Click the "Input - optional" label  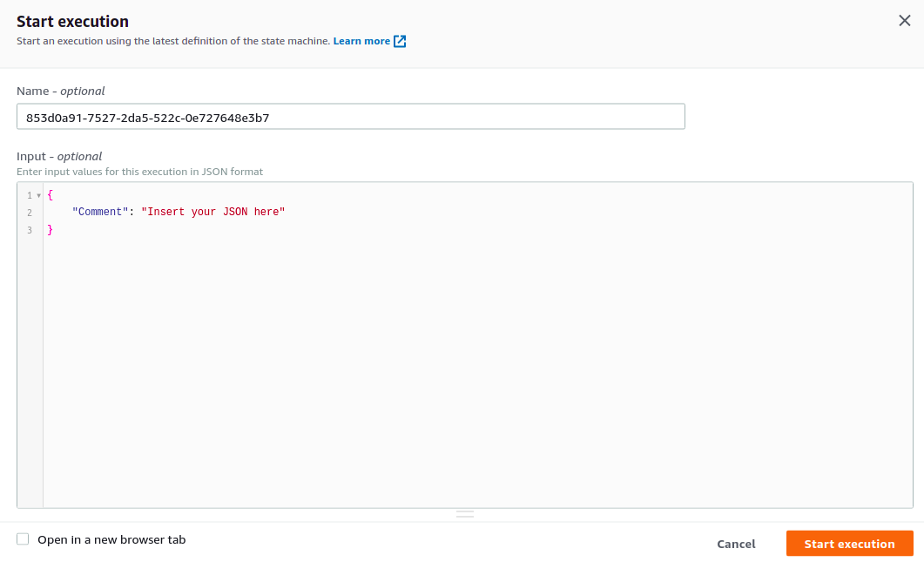(59, 157)
